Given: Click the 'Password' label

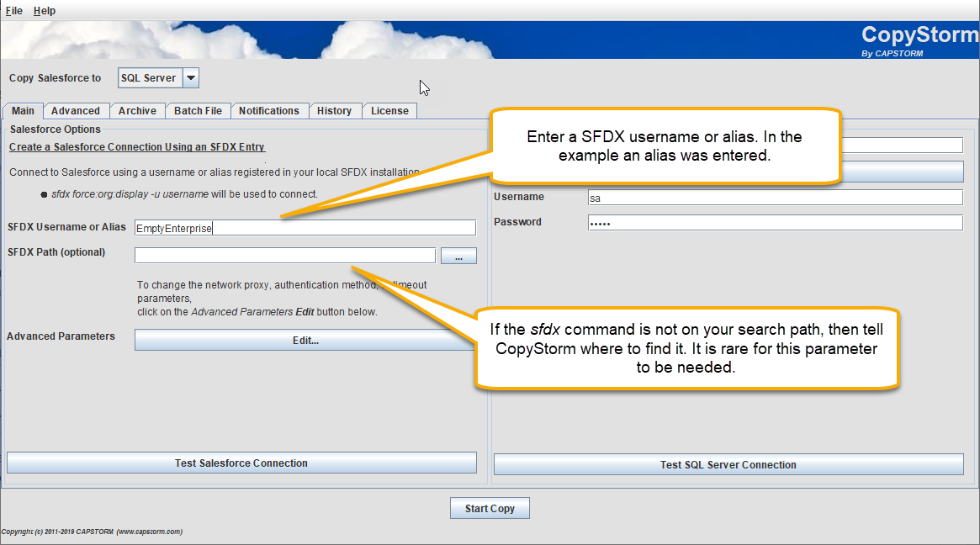Looking at the screenshot, I should tap(517, 222).
